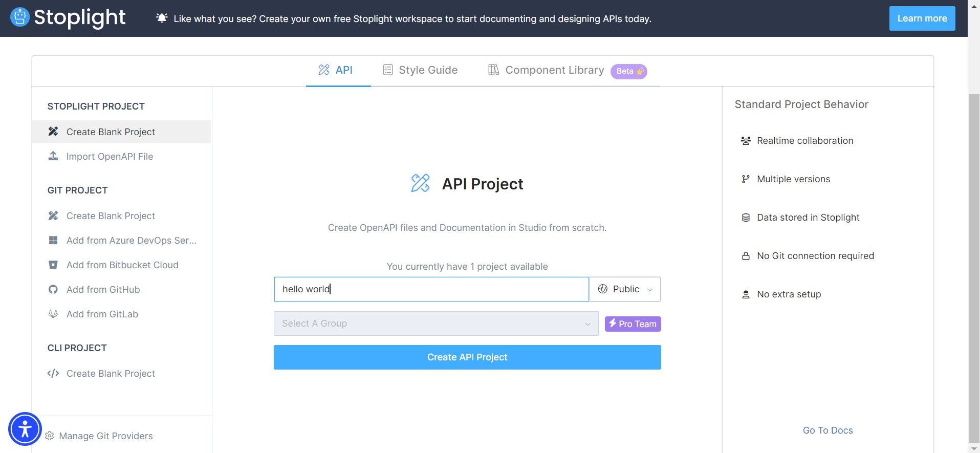Select CLI Project Create Blank Project
The width and height of the screenshot is (980, 453).
[121, 373]
